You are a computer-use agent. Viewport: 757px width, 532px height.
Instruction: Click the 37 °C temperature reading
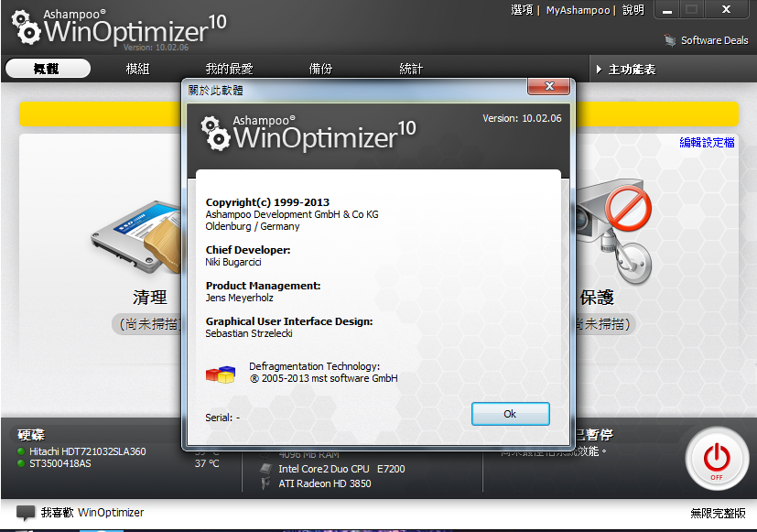point(207,463)
